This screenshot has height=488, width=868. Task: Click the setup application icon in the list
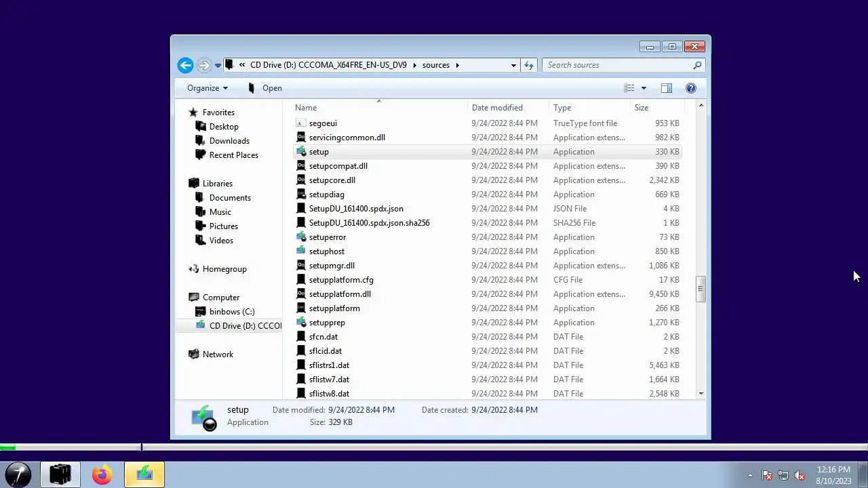tap(302, 152)
